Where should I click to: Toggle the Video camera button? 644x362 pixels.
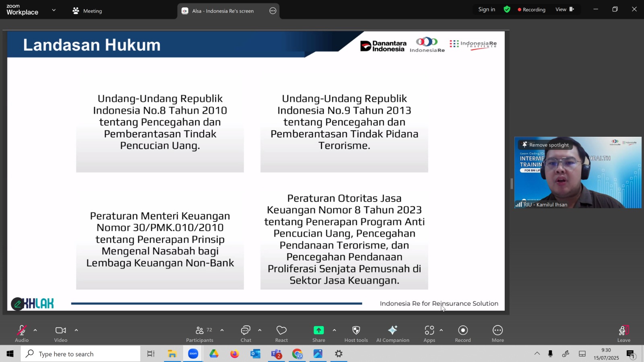pos(61,333)
